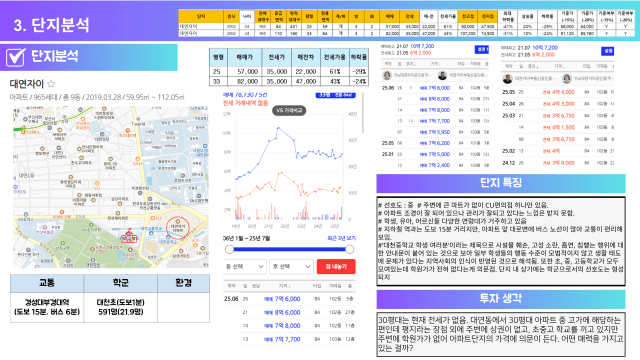Click the 투자 생각 section header
Image resolution: width=640 pixels, height=360 pixels.
(501, 299)
